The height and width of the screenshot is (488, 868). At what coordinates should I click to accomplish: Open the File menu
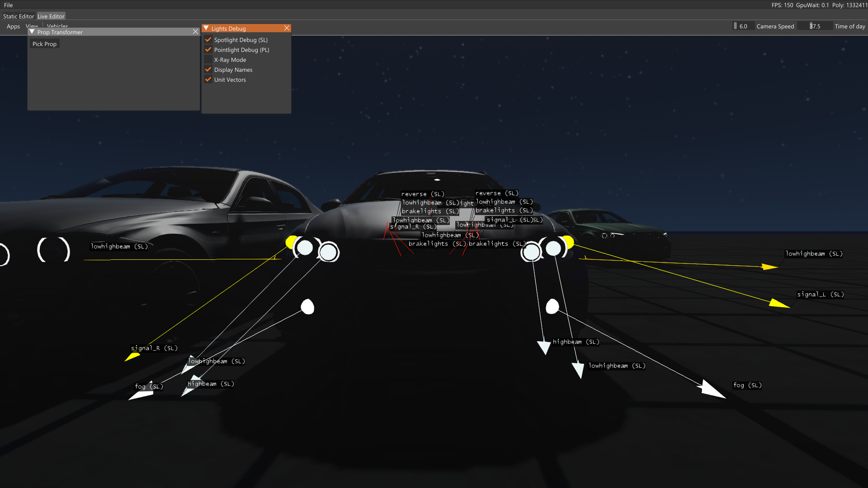click(x=8, y=5)
